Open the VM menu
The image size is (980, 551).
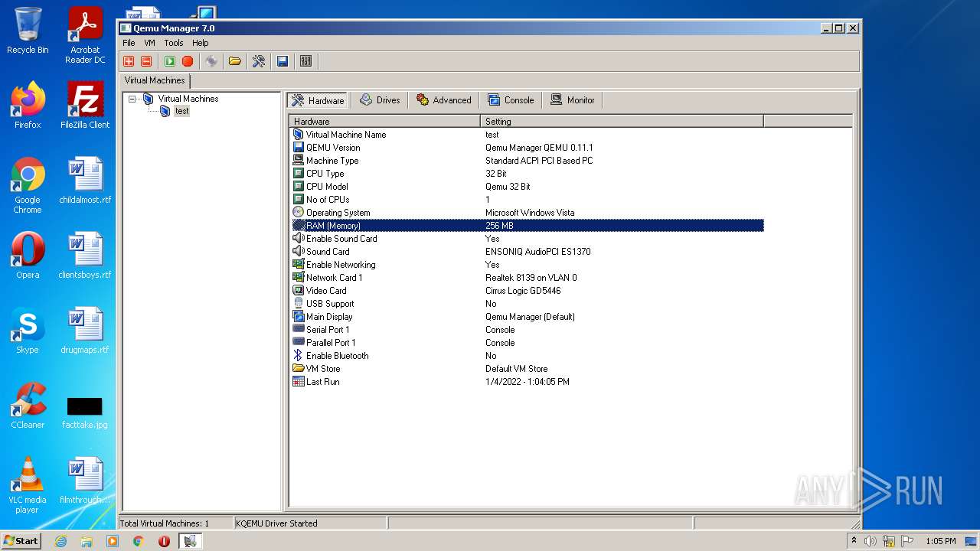coord(149,43)
